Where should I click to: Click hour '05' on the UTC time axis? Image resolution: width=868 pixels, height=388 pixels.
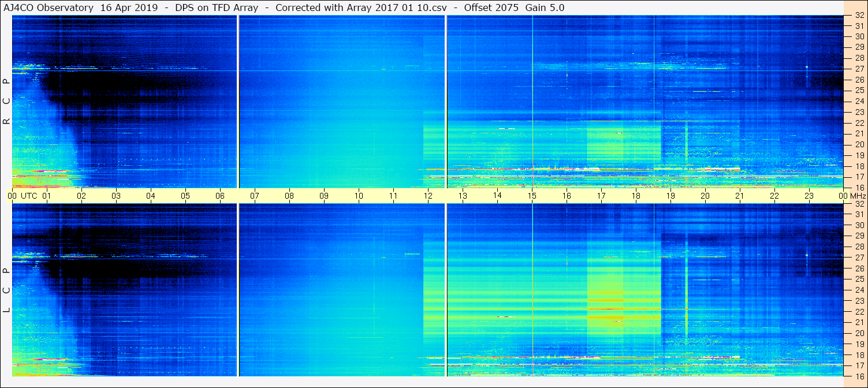(185, 196)
